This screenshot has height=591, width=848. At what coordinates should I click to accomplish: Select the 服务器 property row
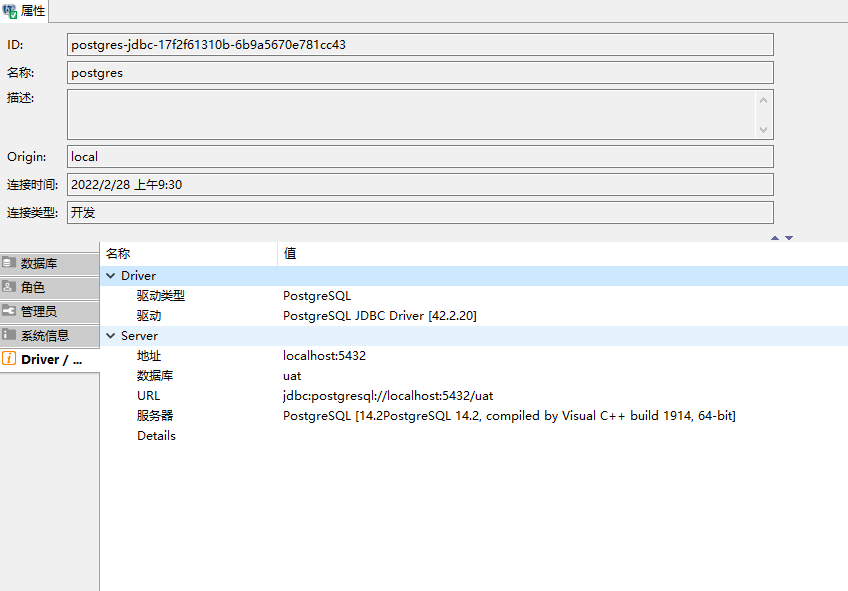474,416
